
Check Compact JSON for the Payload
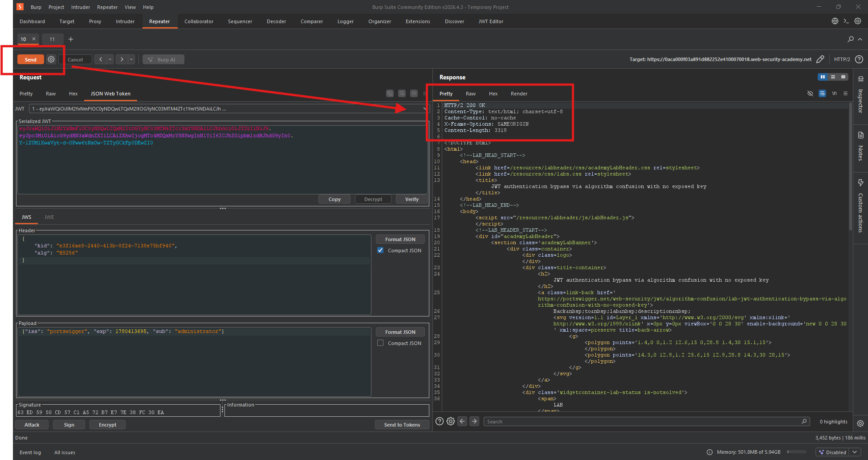tap(380, 343)
